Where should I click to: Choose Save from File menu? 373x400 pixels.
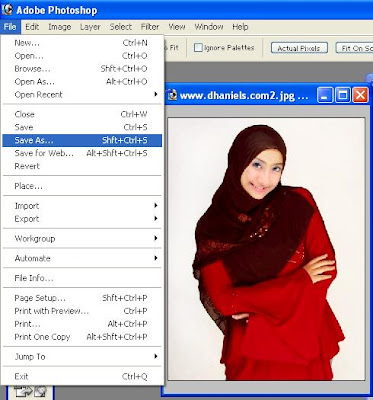click(x=82, y=128)
